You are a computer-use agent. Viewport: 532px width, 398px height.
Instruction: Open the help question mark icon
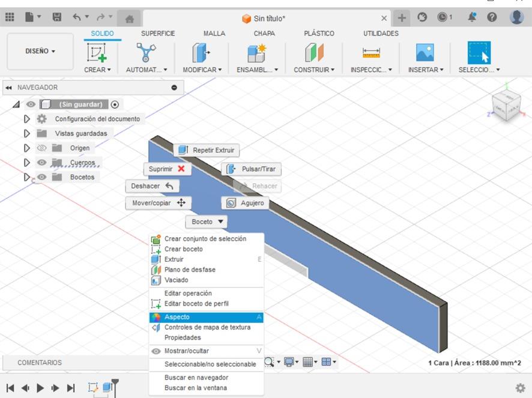tap(492, 17)
